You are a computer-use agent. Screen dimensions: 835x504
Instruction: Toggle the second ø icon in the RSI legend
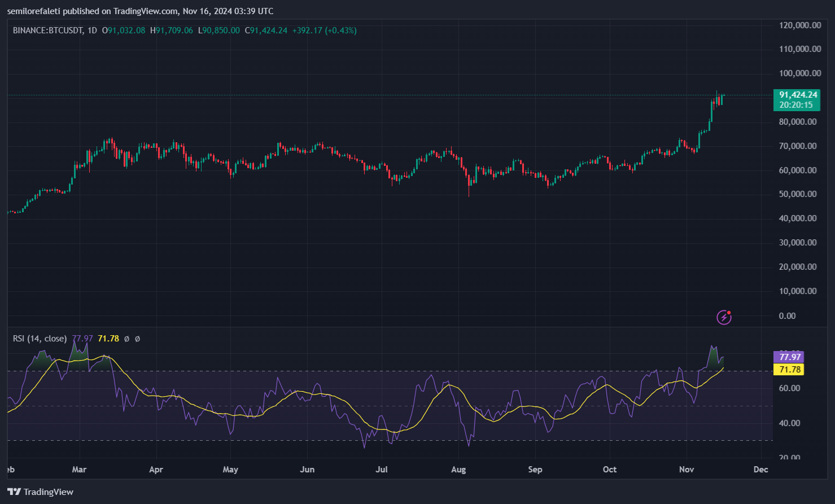(x=138, y=339)
